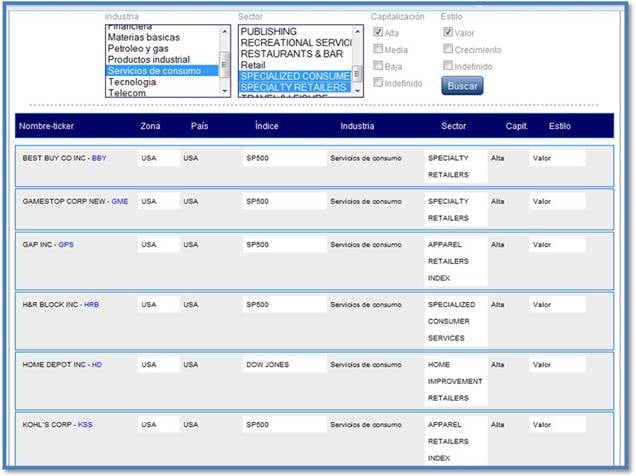Click the Industria column header

pyautogui.click(x=357, y=126)
